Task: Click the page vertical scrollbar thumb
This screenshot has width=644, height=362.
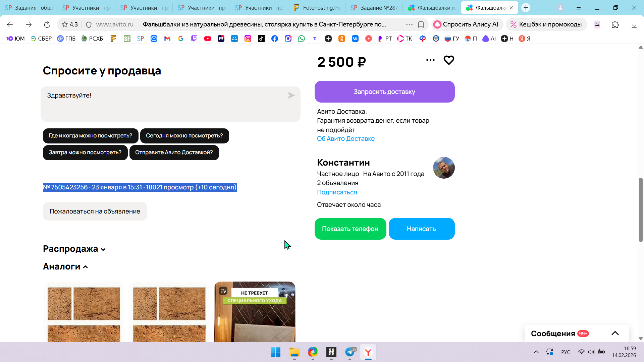Action: pos(641,209)
